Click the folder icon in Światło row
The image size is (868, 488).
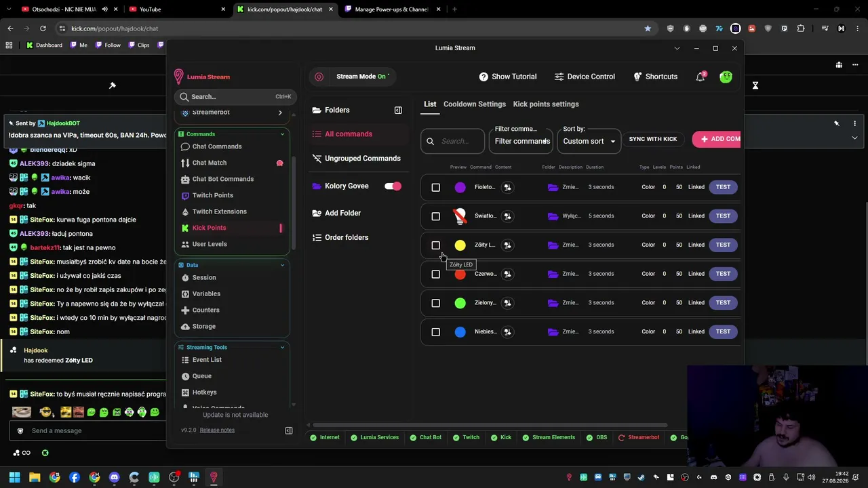point(553,216)
